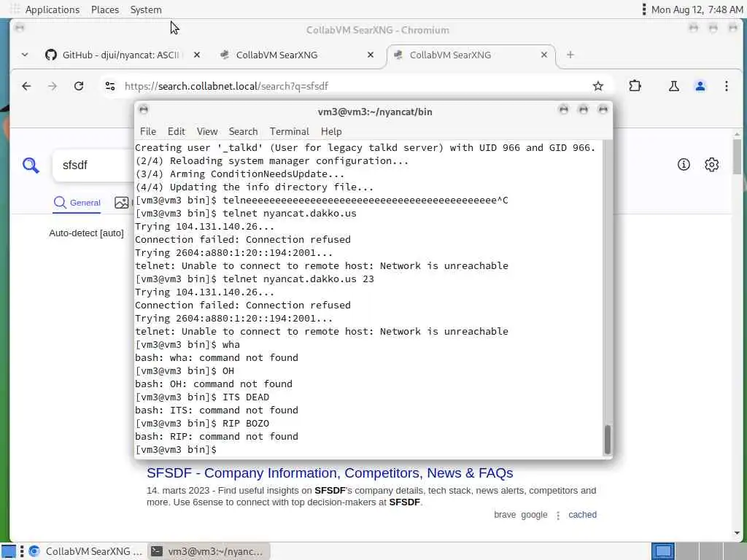Viewport: 747px width, 560px height.
Task: Open the cached result link
Action: [582, 515]
